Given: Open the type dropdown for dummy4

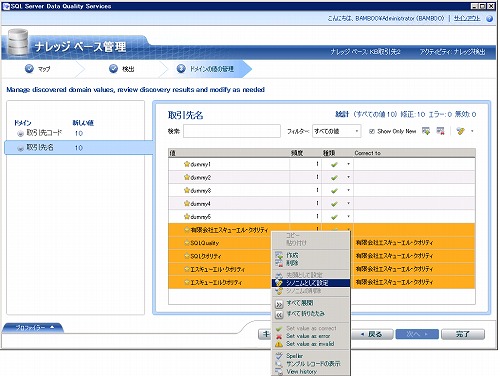Looking at the screenshot, I should tap(348, 203).
